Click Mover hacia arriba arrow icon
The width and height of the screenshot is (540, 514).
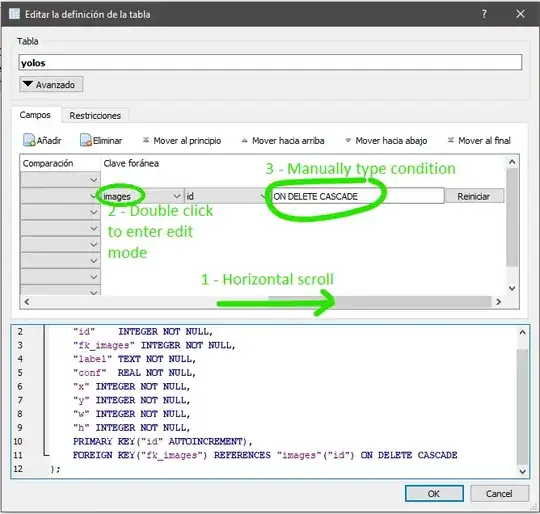245,140
